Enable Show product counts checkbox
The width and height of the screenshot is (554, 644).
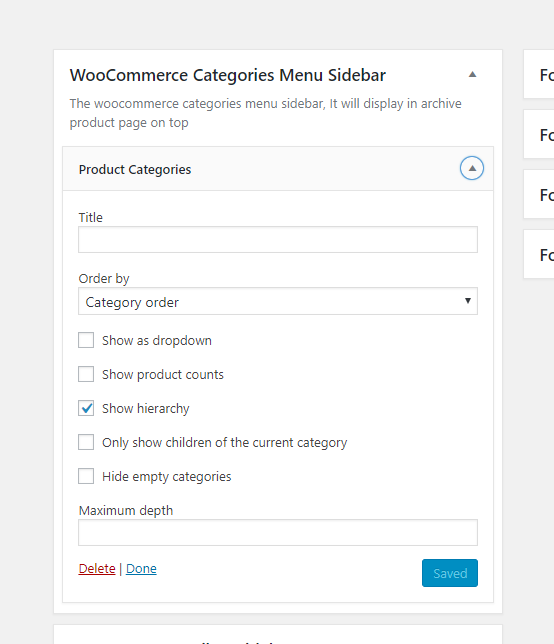tap(86, 374)
